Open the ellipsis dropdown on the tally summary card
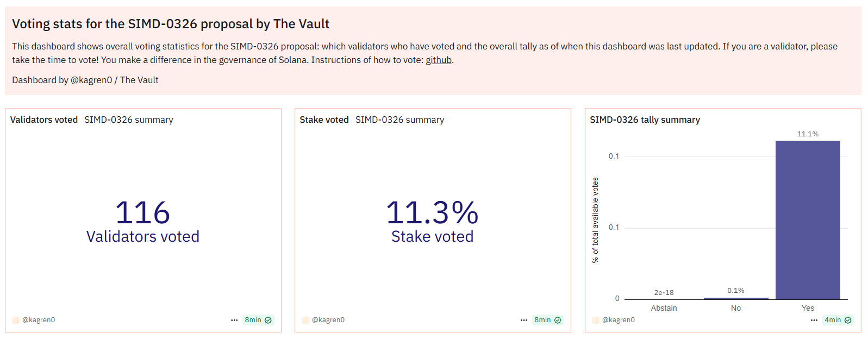868x339 pixels. (814, 320)
